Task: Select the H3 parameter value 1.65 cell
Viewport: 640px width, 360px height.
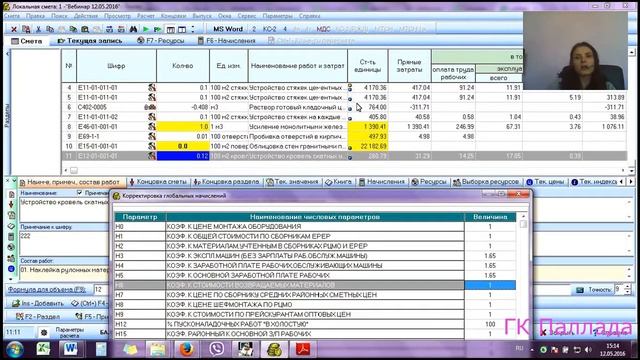Action: [490, 256]
